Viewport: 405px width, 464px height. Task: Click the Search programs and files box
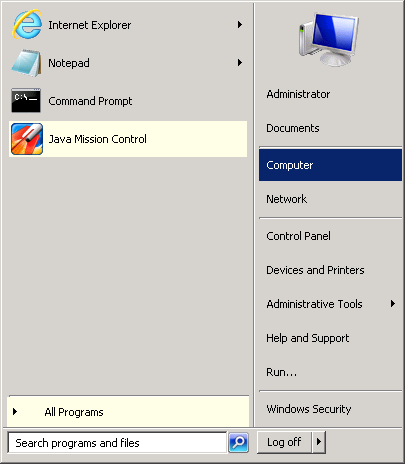click(x=117, y=443)
